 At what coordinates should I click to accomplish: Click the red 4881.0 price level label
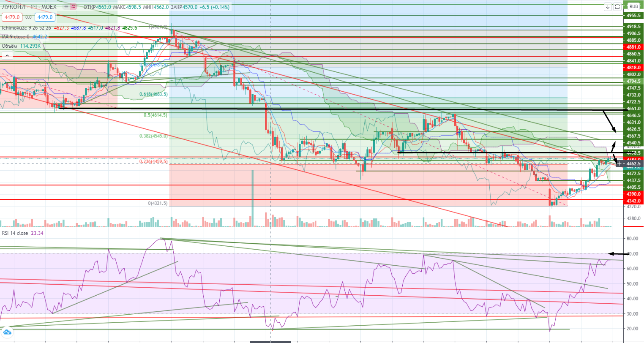coord(634,47)
